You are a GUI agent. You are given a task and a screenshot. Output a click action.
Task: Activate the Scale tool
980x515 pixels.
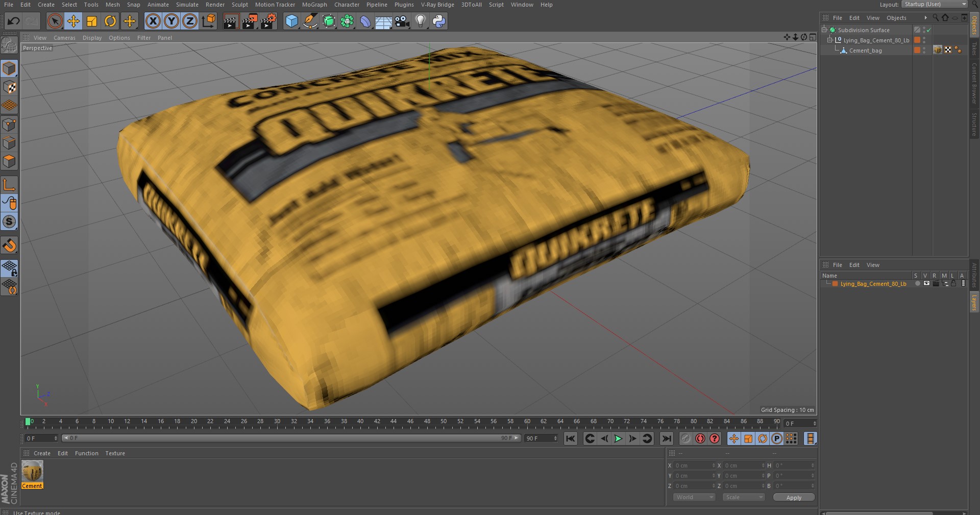coord(92,21)
